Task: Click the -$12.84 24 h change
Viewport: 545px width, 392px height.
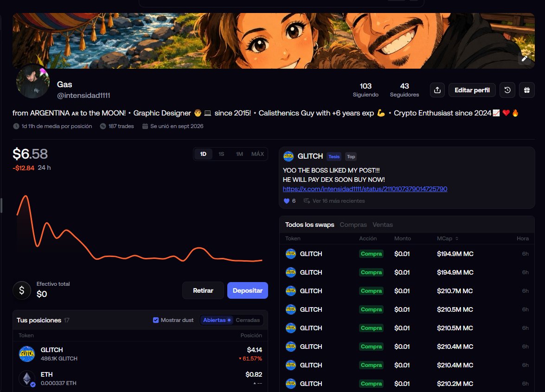Action: pos(32,168)
